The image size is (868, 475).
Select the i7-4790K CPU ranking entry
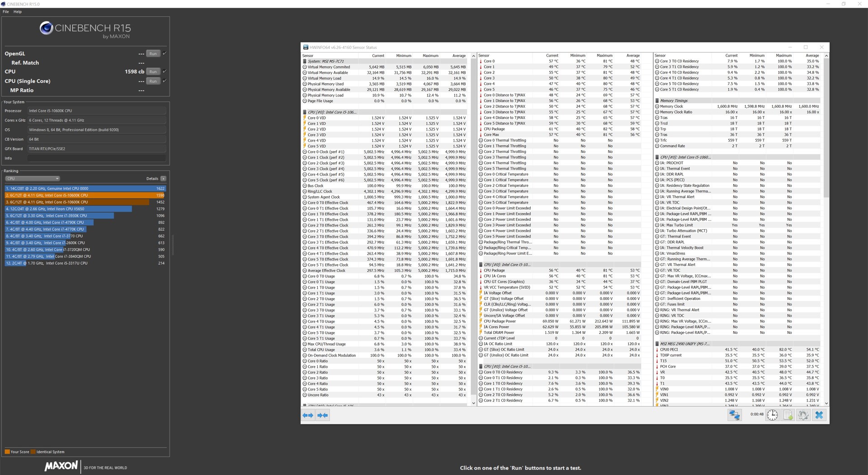(85, 223)
